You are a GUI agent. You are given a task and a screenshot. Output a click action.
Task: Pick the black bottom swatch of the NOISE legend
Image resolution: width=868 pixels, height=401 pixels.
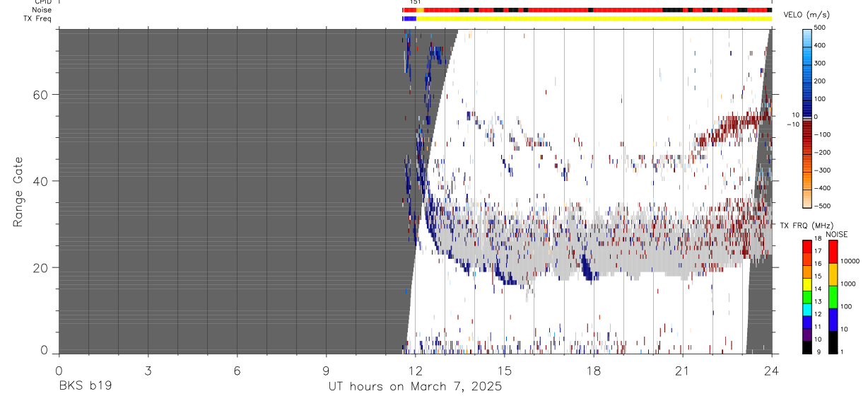pos(833,342)
